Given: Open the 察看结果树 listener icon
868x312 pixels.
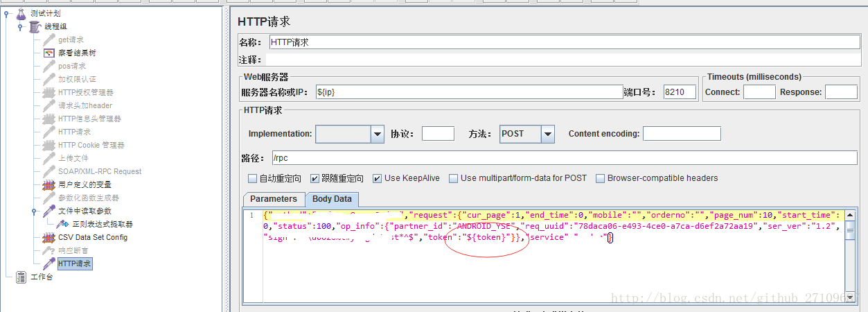Looking at the screenshot, I should [x=48, y=53].
